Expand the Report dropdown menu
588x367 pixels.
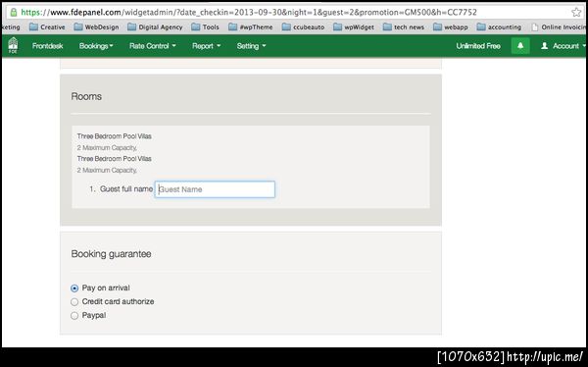pos(206,46)
